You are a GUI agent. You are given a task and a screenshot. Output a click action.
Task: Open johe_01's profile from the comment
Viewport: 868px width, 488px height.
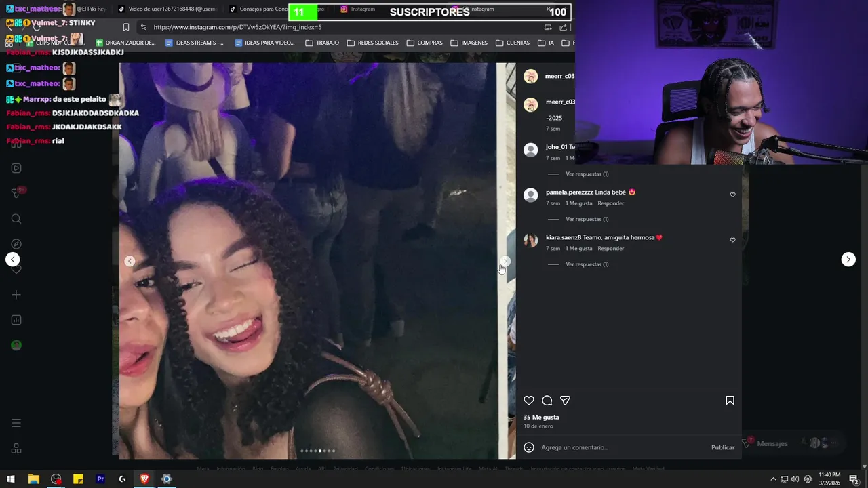click(x=556, y=147)
